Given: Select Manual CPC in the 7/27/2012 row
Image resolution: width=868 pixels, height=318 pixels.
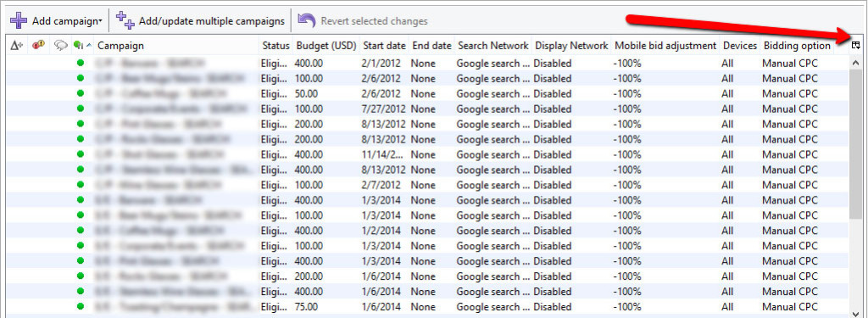Looking at the screenshot, I should click(789, 109).
